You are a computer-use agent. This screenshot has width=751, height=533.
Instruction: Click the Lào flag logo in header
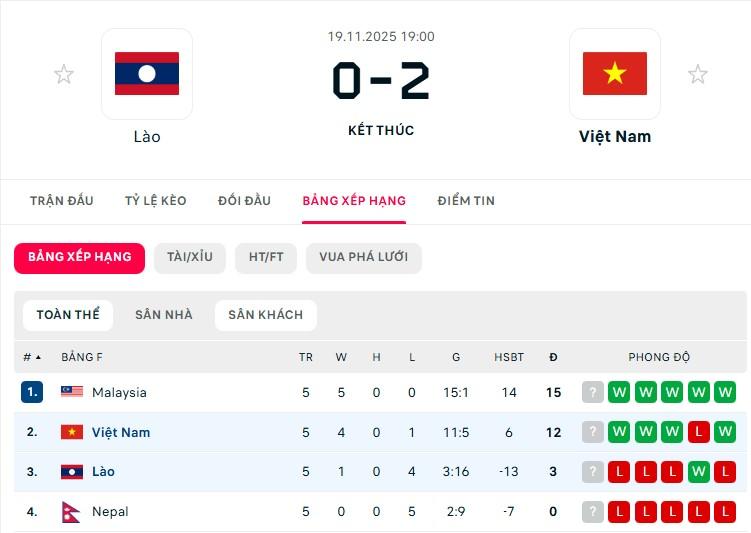pyautogui.click(x=147, y=74)
